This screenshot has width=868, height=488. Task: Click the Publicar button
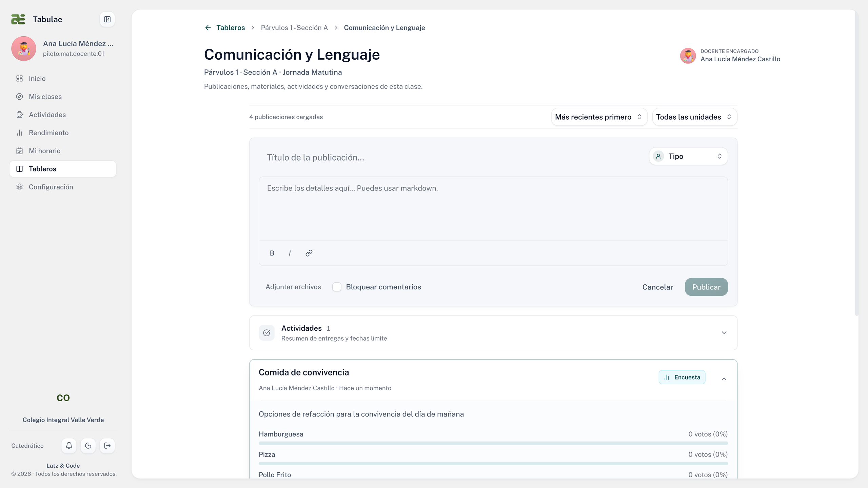tap(706, 287)
